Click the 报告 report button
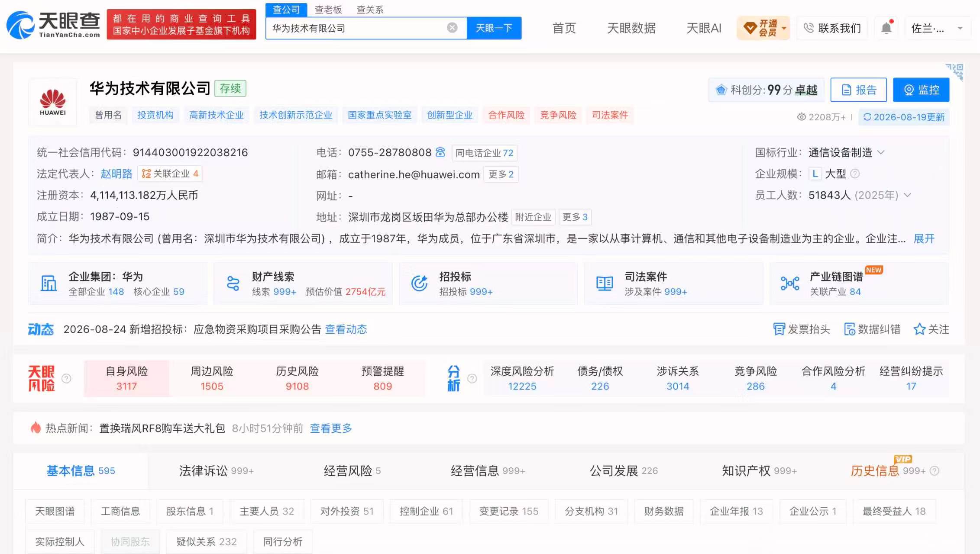The height and width of the screenshot is (554, 980). coord(858,90)
